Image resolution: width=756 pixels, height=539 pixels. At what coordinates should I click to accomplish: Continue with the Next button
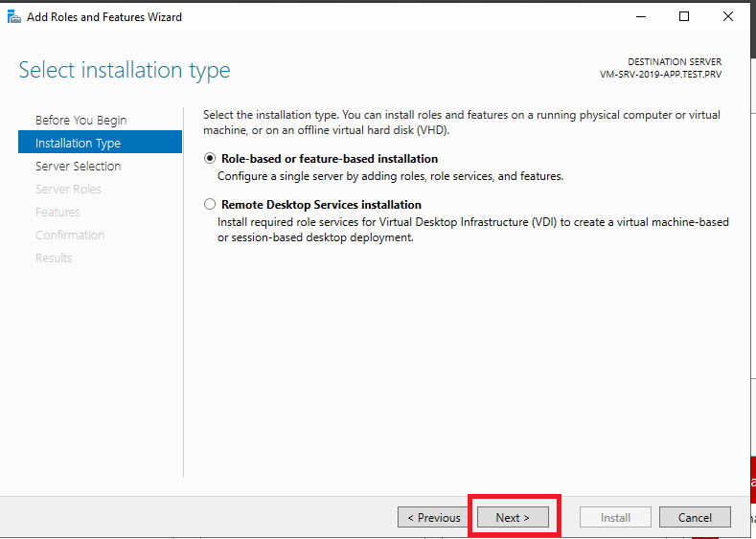513,517
